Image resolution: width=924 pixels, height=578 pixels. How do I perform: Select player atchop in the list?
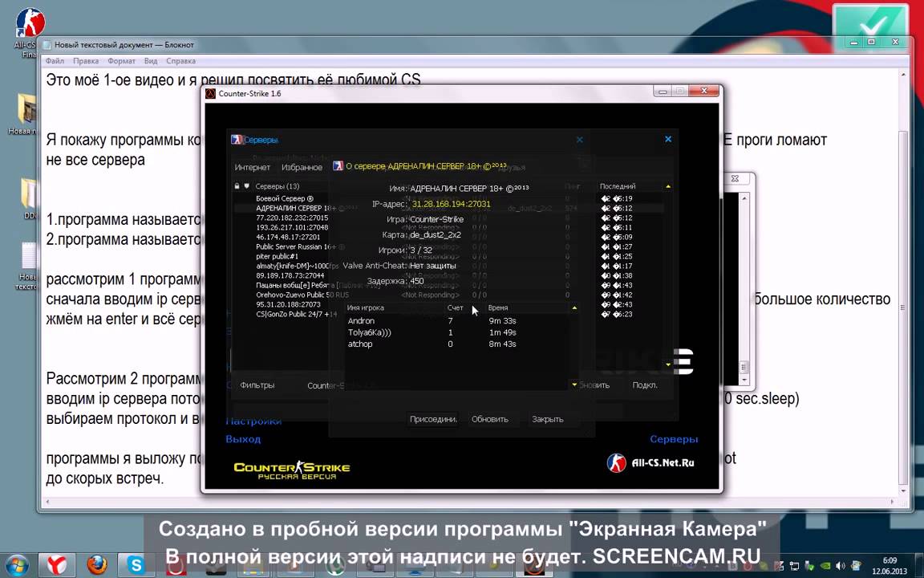pyautogui.click(x=360, y=344)
